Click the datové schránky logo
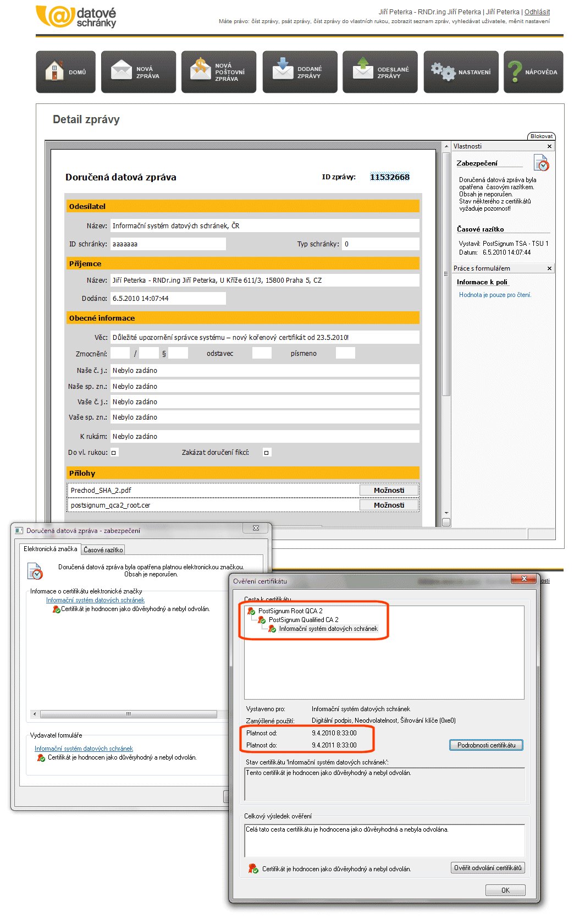This screenshot has width=574, height=924. 76,16
